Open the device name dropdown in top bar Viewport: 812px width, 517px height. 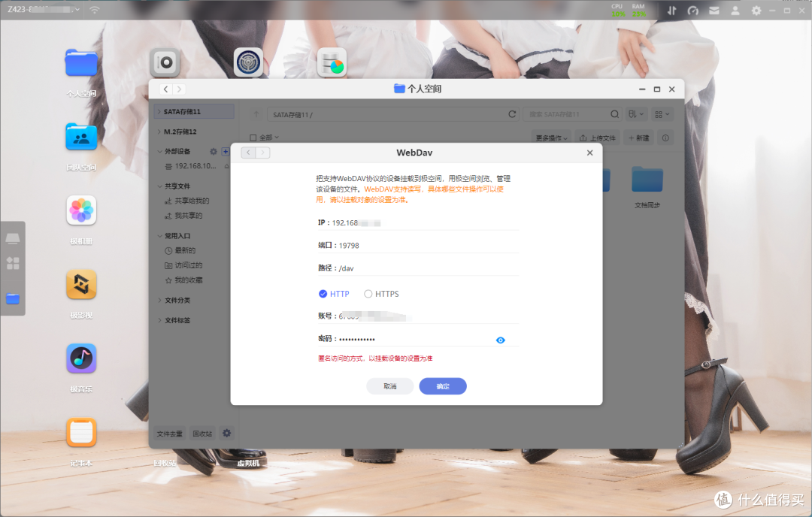point(44,9)
